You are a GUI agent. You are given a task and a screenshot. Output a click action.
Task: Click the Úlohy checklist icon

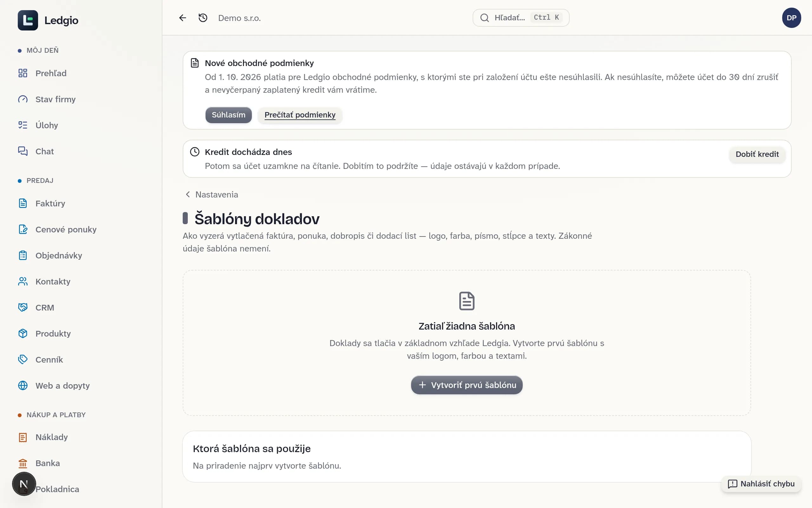click(23, 125)
